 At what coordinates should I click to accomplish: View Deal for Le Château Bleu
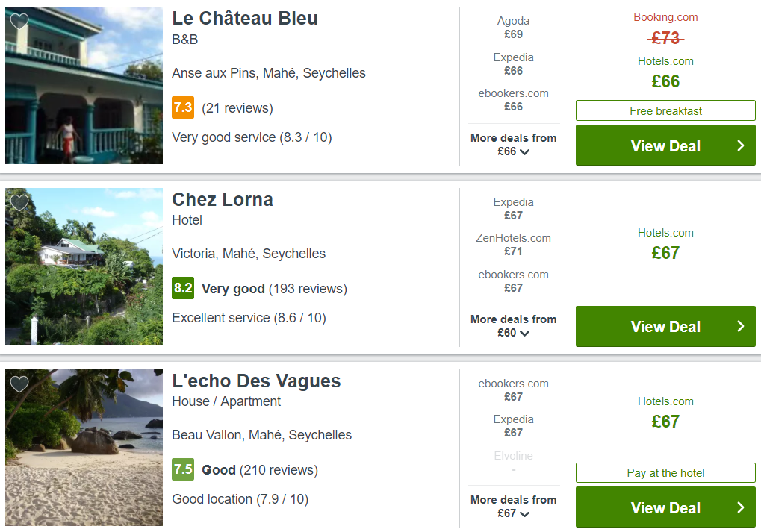pyautogui.click(x=665, y=145)
